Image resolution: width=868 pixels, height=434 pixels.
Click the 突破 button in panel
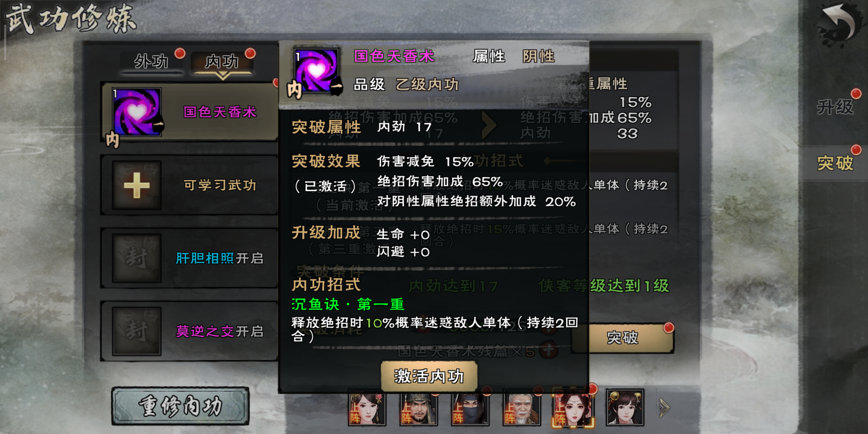pos(622,338)
